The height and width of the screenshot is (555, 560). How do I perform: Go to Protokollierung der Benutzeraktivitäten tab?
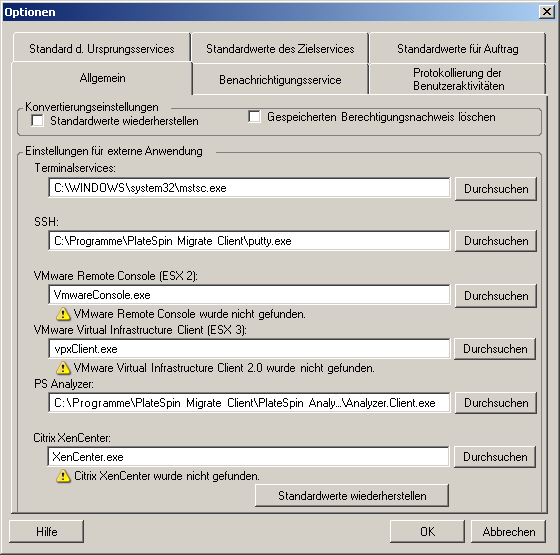click(x=458, y=79)
